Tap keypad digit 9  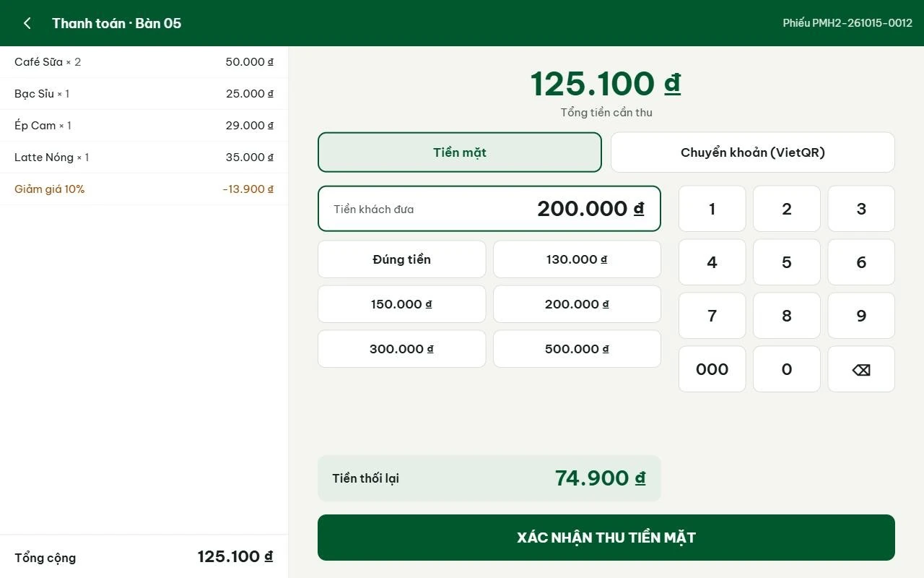point(861,316)
